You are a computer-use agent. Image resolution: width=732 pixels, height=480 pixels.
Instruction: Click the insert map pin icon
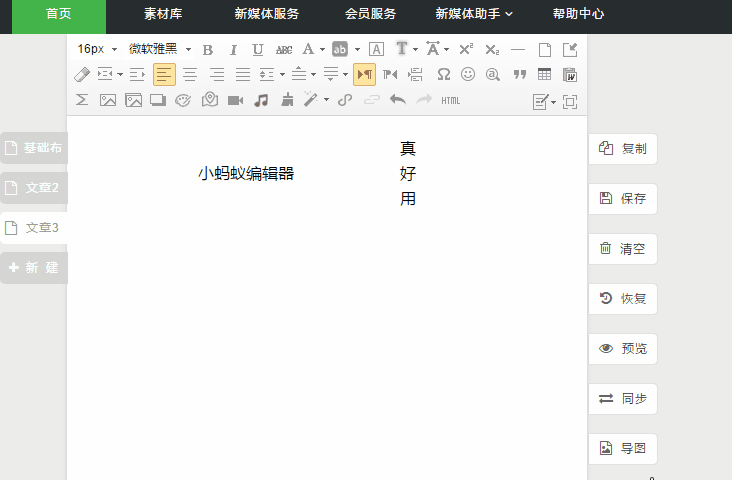pos(210,100)
